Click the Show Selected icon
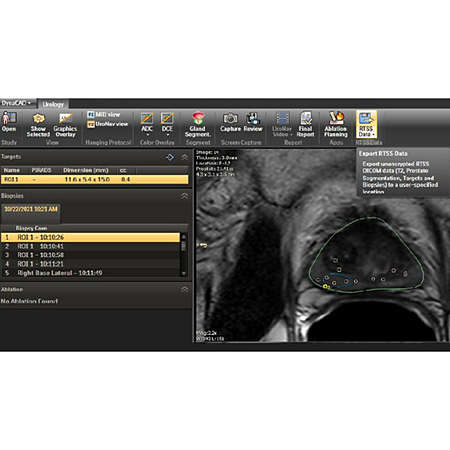 38,125
